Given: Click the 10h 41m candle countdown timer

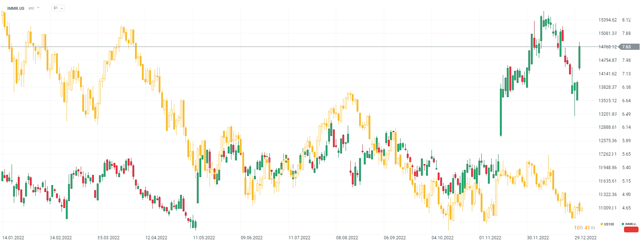Looking at the screenshot, I should (584, 228).
